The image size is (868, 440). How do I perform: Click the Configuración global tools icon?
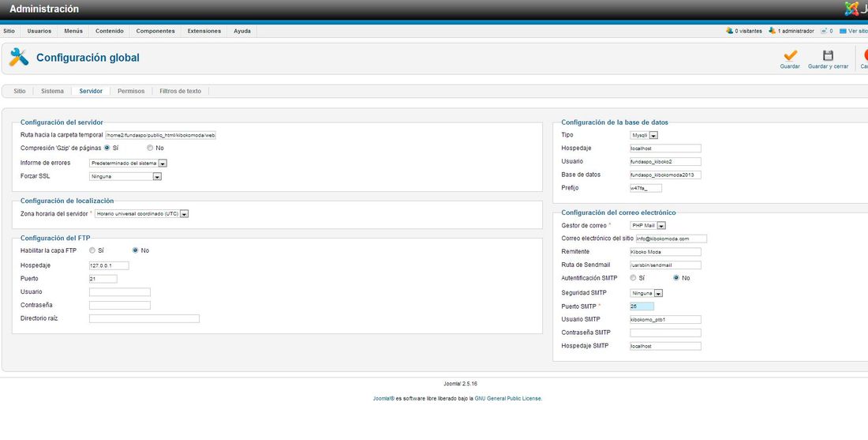click(x=19, y=57)
